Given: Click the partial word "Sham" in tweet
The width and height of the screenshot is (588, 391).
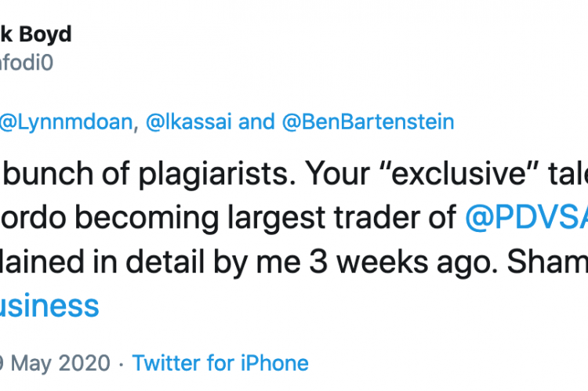Looking at the screenshot, I should coord(547,262).
